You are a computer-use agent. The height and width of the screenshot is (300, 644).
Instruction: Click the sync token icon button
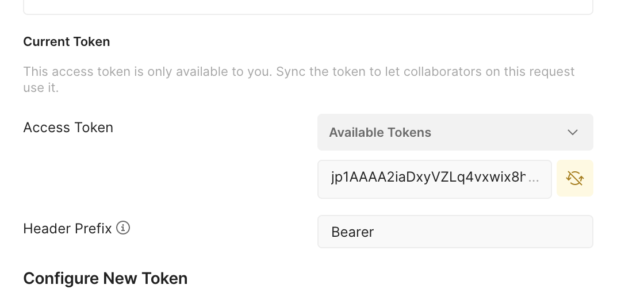[574, 179]
